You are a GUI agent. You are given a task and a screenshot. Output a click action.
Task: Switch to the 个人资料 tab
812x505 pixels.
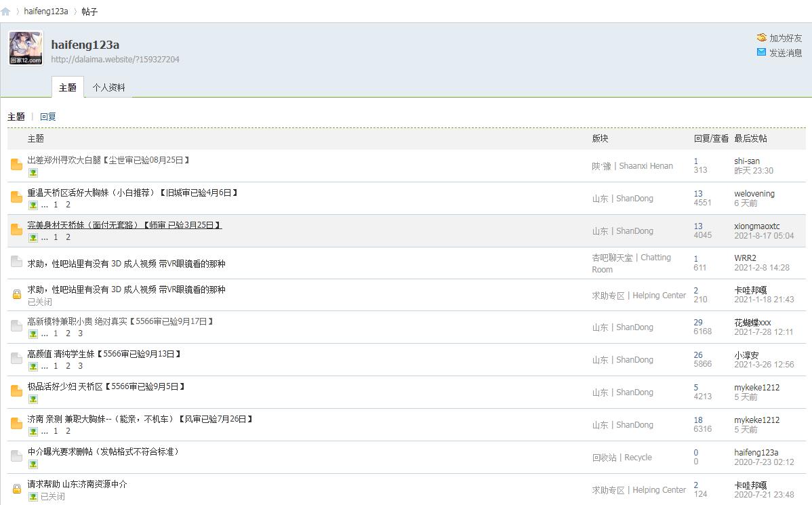pos(108,87)
